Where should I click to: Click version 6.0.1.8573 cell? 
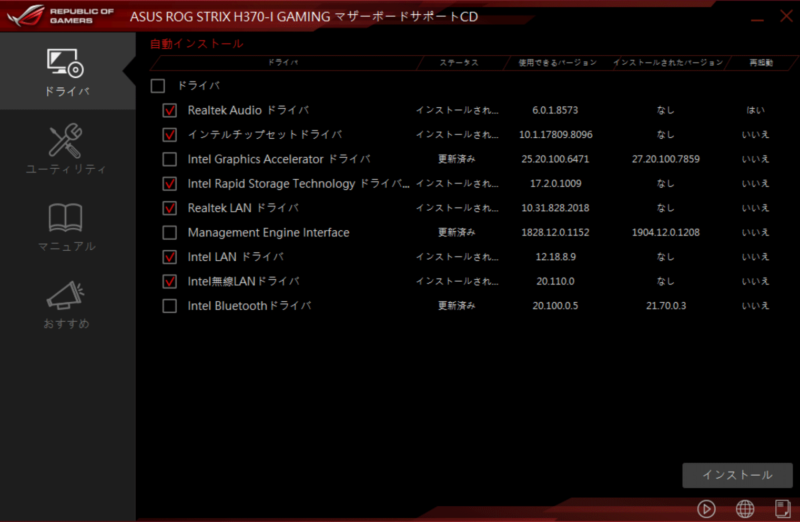coord(555,110)
